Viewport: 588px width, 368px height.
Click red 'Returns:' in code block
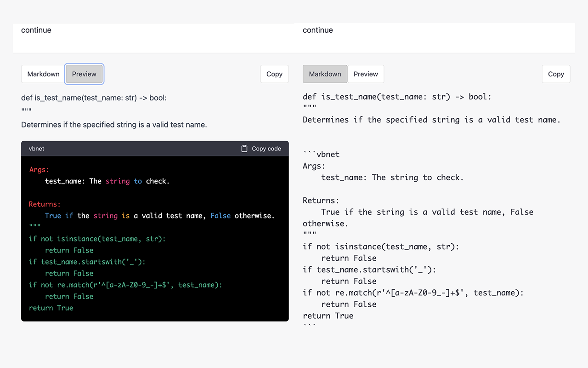45,204
